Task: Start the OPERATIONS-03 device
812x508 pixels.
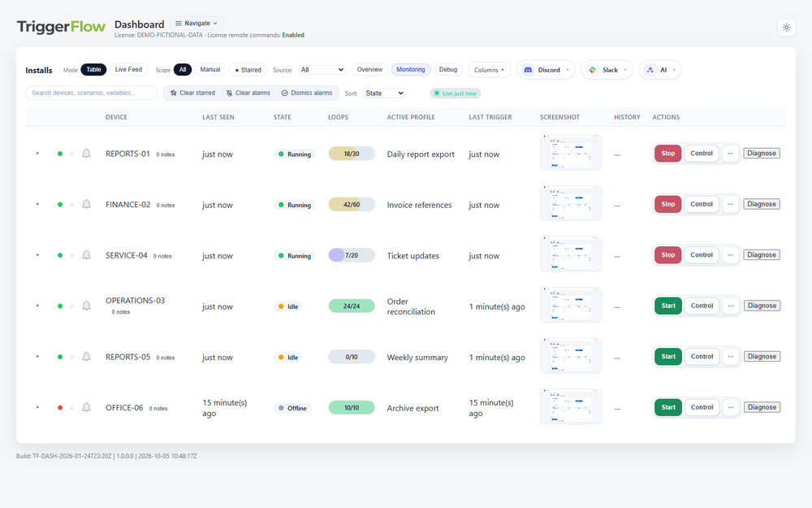Action: pyautogui.click(x=668, y=306)
